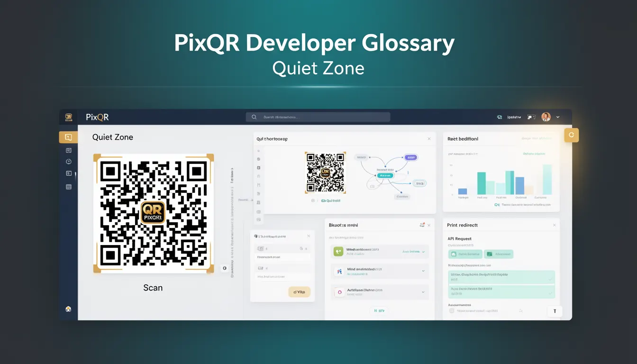
Task: Click the 'API Request' heading
Action: pos(459,239)
